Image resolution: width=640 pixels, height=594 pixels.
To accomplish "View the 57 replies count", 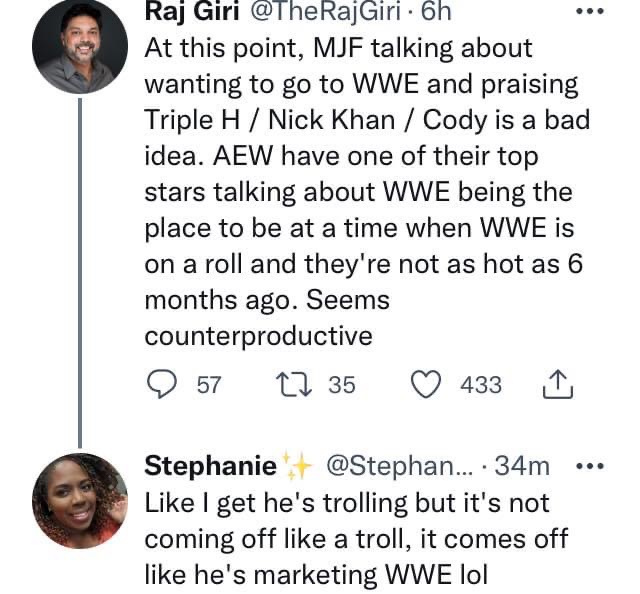I will click(x=208, y=384).
